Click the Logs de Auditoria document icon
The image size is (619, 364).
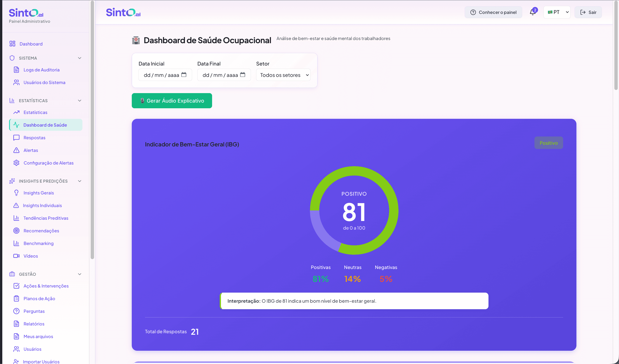pos(16,70)
